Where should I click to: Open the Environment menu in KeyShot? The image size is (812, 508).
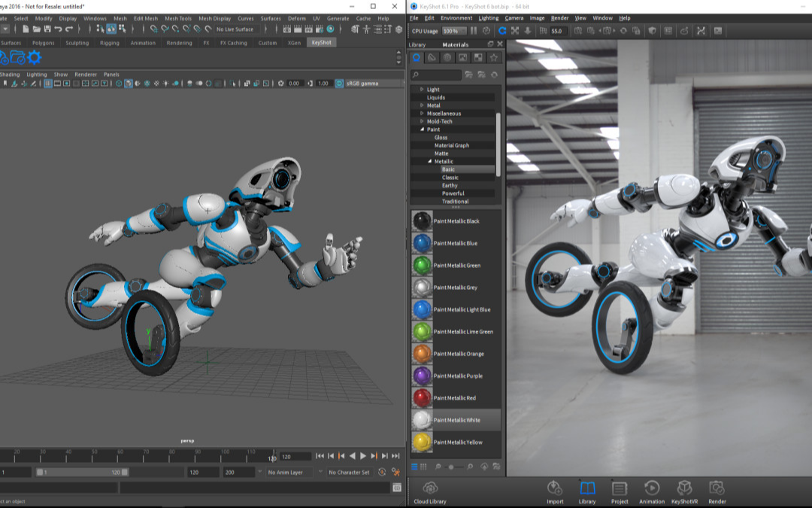tap(457, 17)
